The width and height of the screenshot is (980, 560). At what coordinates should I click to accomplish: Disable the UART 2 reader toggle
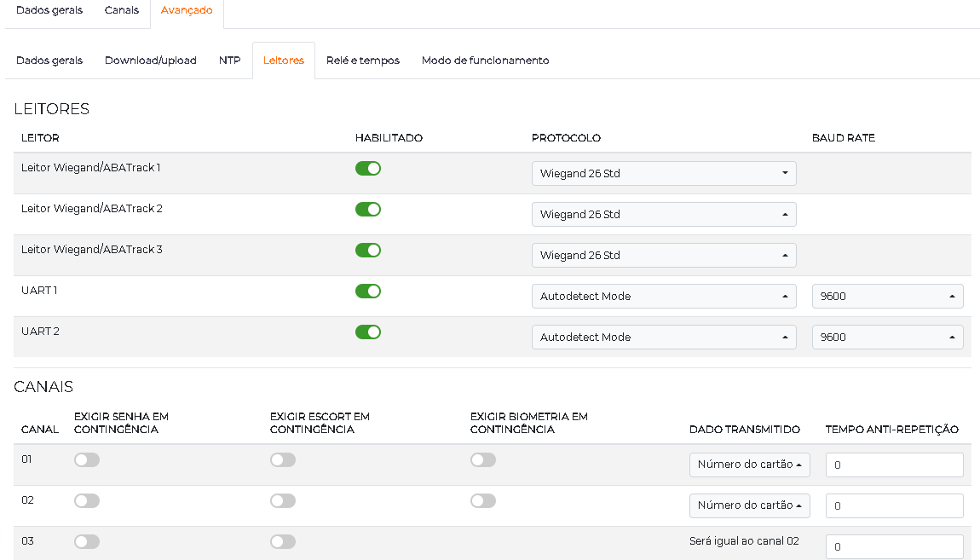tap(367, 332)
